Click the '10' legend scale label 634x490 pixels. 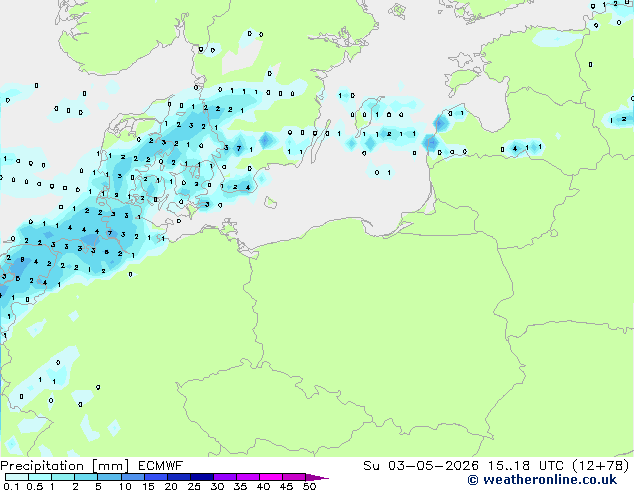tap(125, 486)
